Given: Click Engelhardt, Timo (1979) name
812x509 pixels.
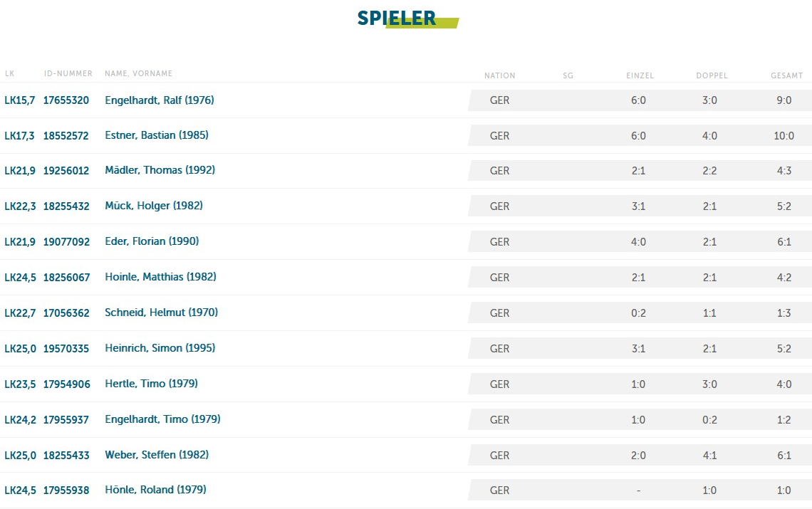Looking at the screenshot, I should [162, 419].
